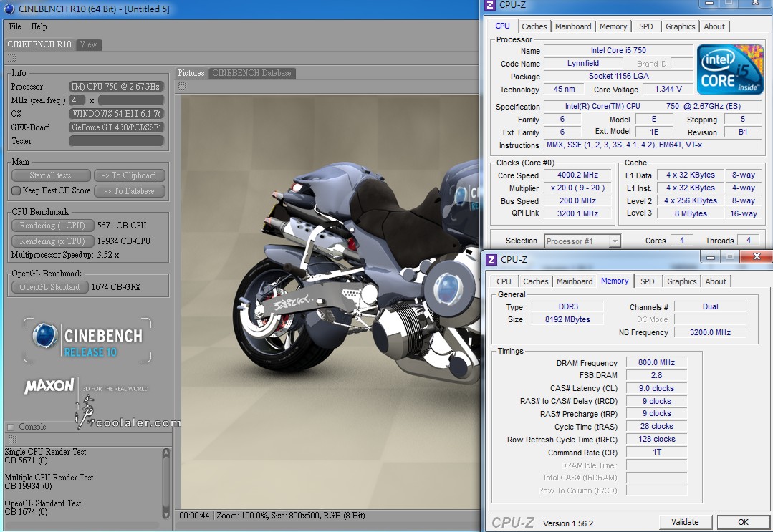Viewport: 773px width, 532px height.
Task: Click the Multiprocessor Speedup 3.52 x text
Action: [x=65, y=255]
